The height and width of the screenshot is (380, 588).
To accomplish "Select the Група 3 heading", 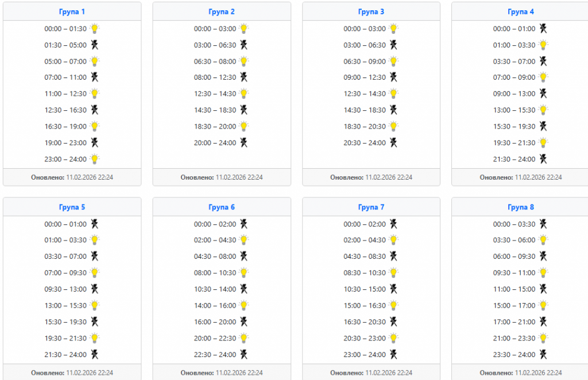I will click(x=371, y=11).
